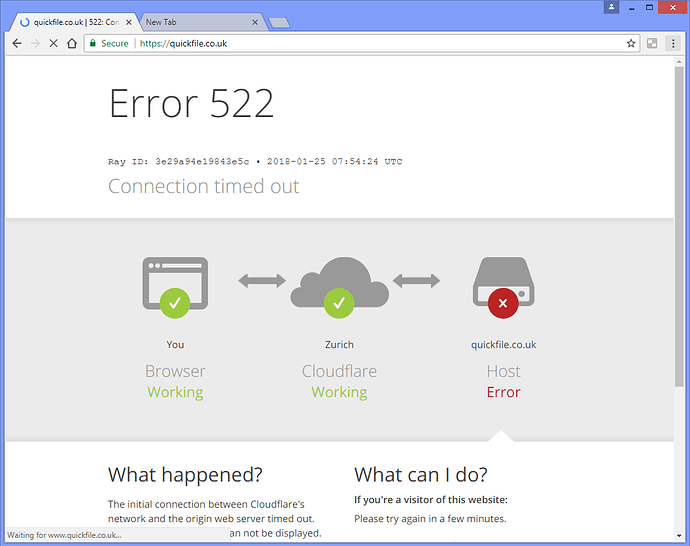Click the browser window icon with green check

(175, 286)
